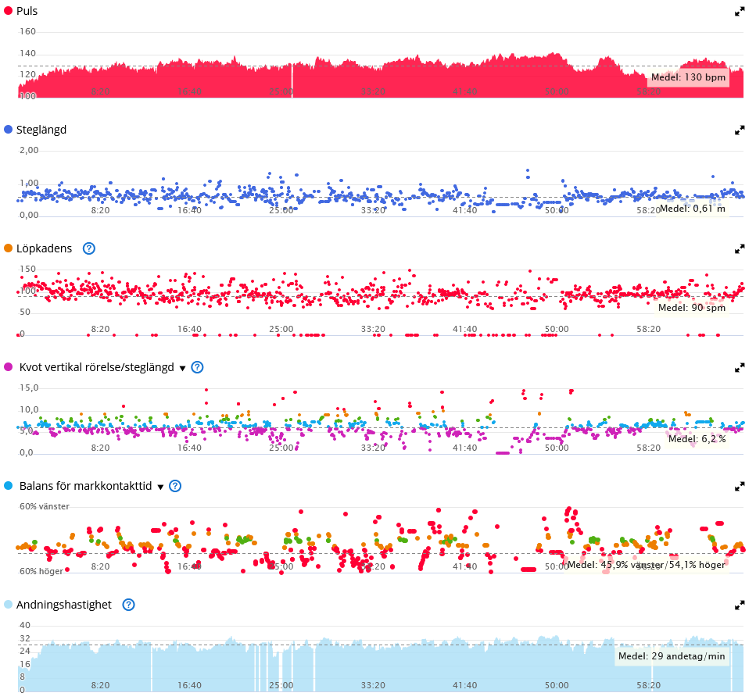Click the Medel: 0,61 m label
Screen dimensions: 756x700
click(x=693, y=209)
